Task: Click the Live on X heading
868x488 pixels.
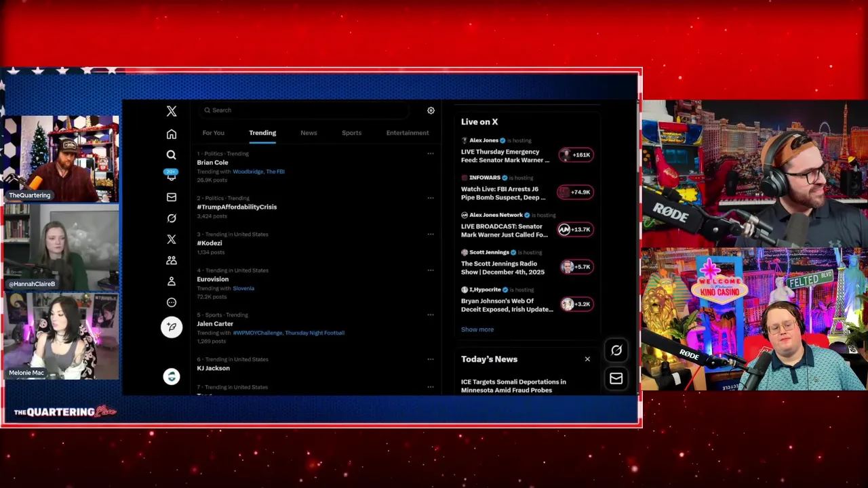Action: pyautogui.click(x=479, y=122)
